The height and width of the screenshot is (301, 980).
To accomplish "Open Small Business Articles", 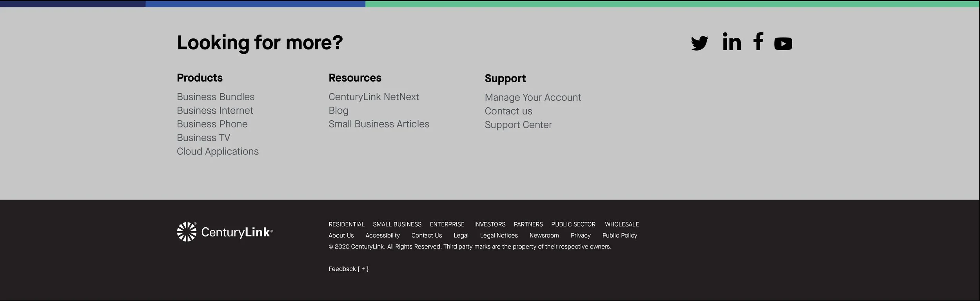I will click(x=379, y=124).
